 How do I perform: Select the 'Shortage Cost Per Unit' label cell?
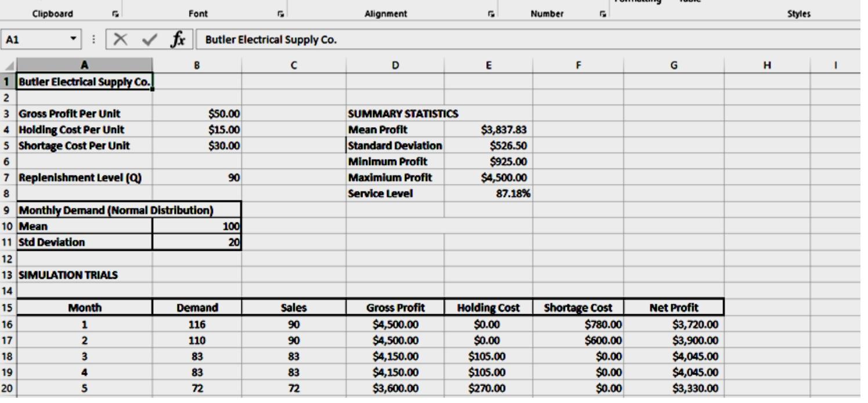point(85,145)
